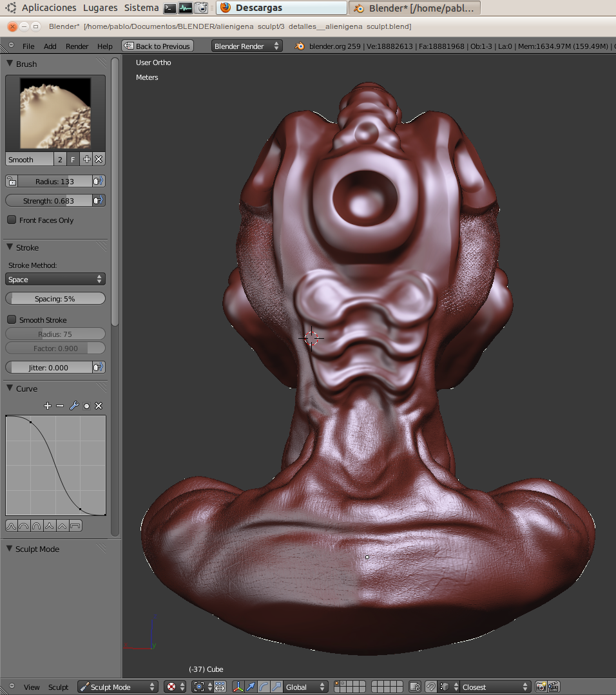Screen dimensions: 616x695
Task: Open the pivot point selector
Action: pos(203,687)
